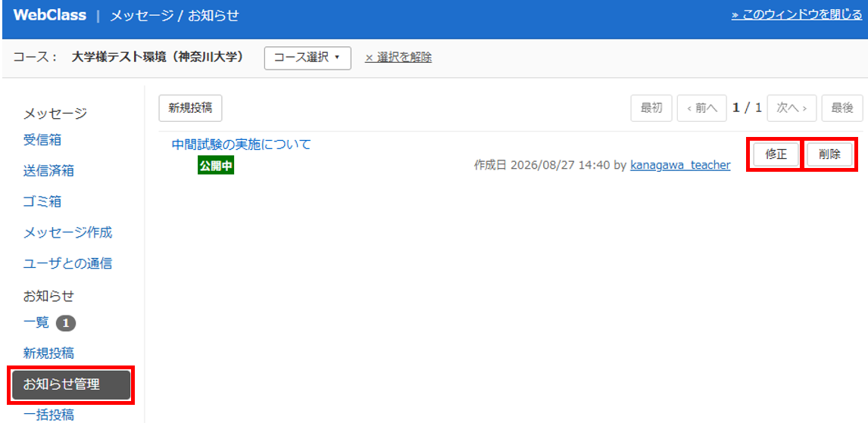Click the 選択を解除 link
Image resolution: width=868 pixels, height=423 pixels.
tap(398, 58)
